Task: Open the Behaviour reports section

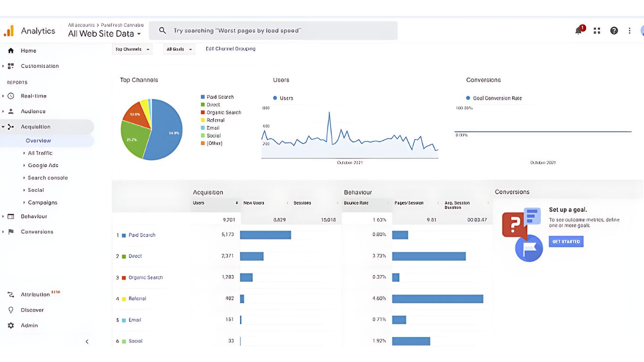Action: point(34,216)
